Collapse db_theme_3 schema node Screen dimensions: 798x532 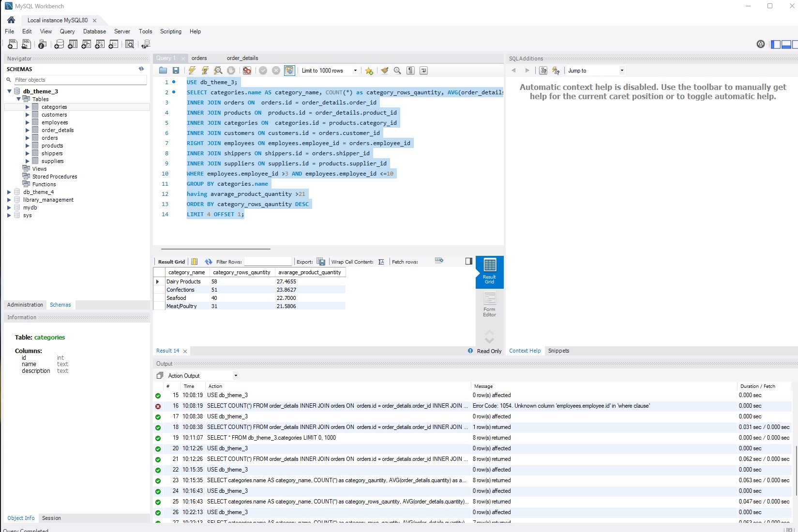tap(9, 91)
